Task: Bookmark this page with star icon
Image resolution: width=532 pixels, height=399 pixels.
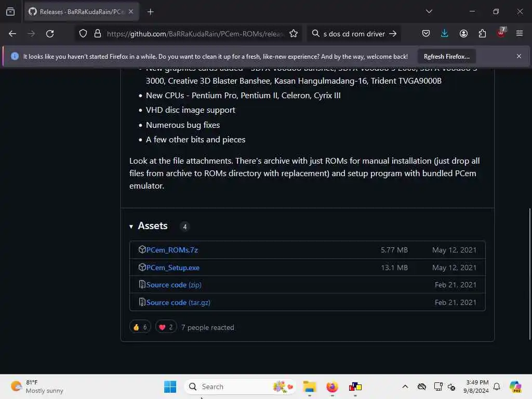Action: click(294, 34)
